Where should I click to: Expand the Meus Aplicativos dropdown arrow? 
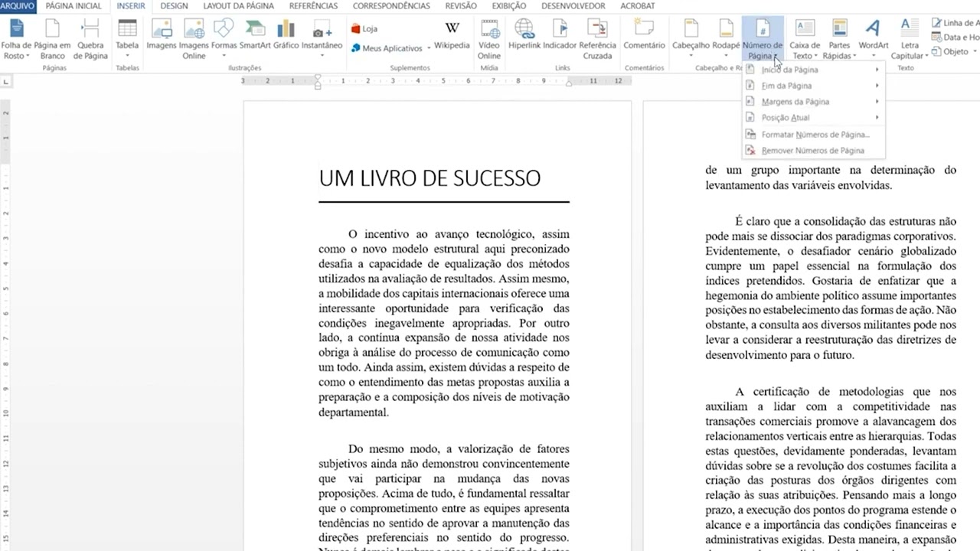point(429,48)
